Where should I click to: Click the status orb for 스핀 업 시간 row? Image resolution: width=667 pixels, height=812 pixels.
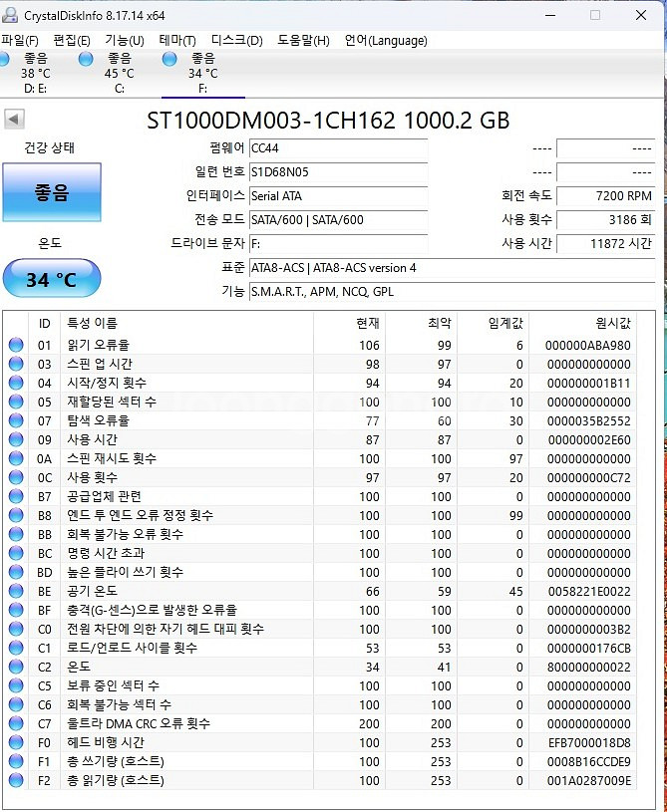click(x=16, y=364)
